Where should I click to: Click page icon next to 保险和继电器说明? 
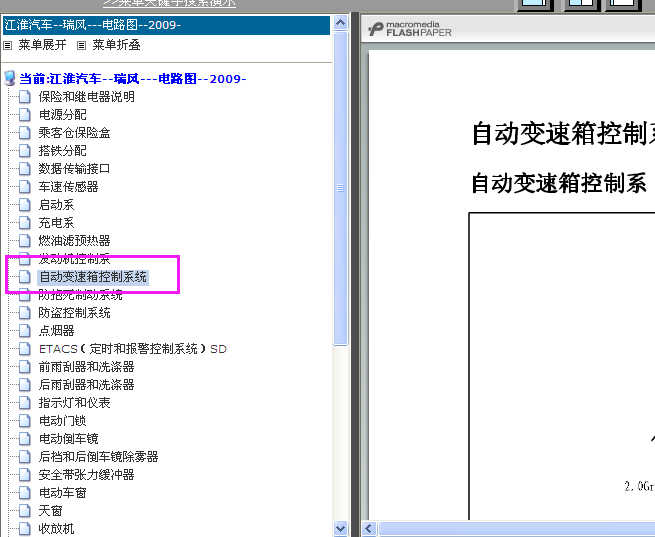25,96
